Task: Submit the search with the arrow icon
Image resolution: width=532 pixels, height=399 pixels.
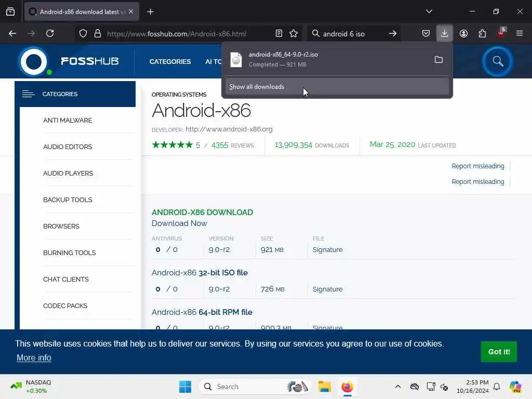Action: 393,33
